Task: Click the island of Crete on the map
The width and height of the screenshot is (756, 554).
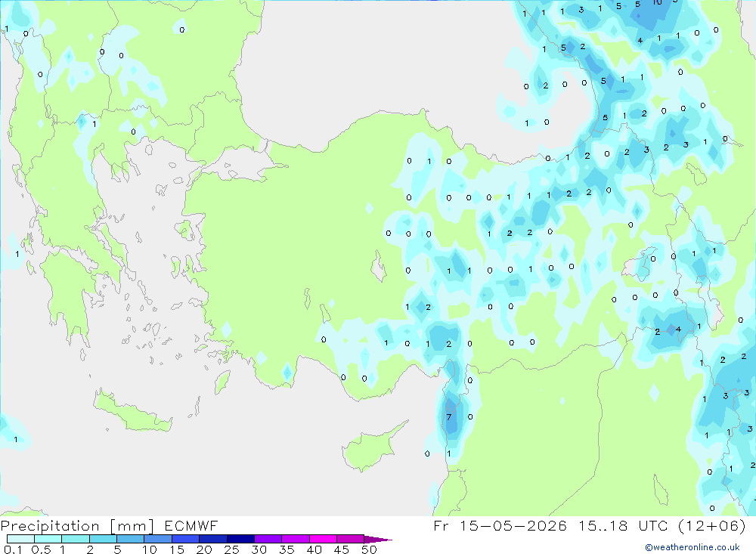Action: coord(132,412)
